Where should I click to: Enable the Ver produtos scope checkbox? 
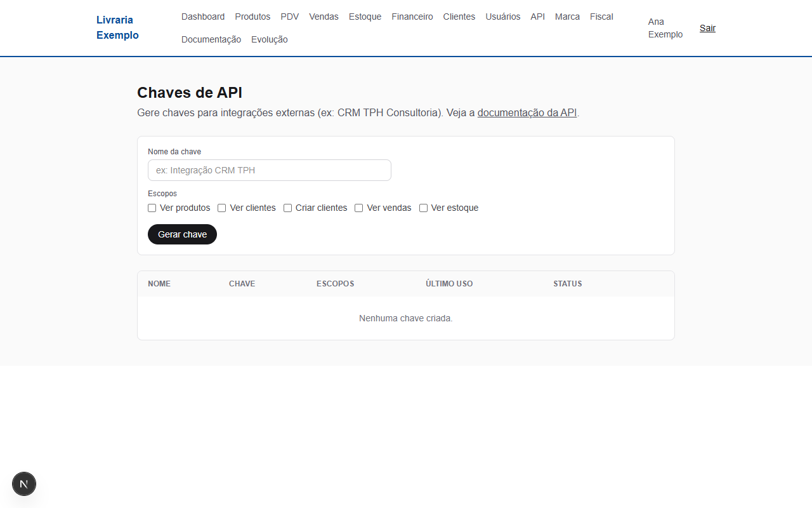click(152, 208)
